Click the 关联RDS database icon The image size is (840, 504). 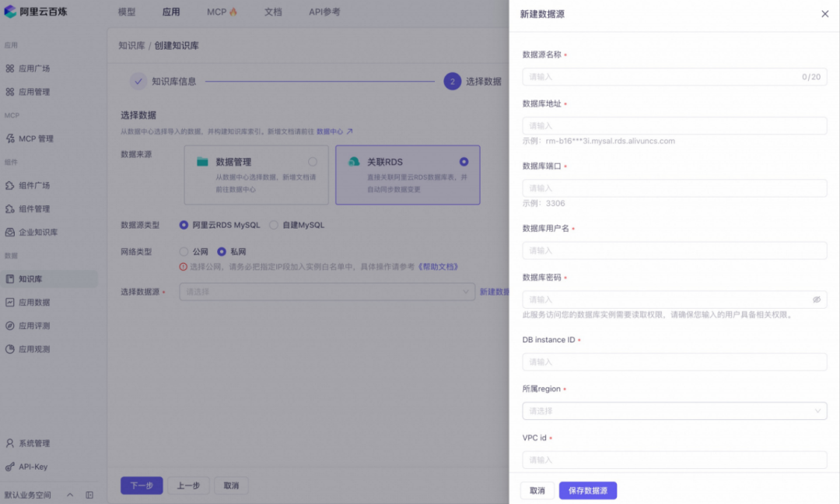click(x=354, y=162)
